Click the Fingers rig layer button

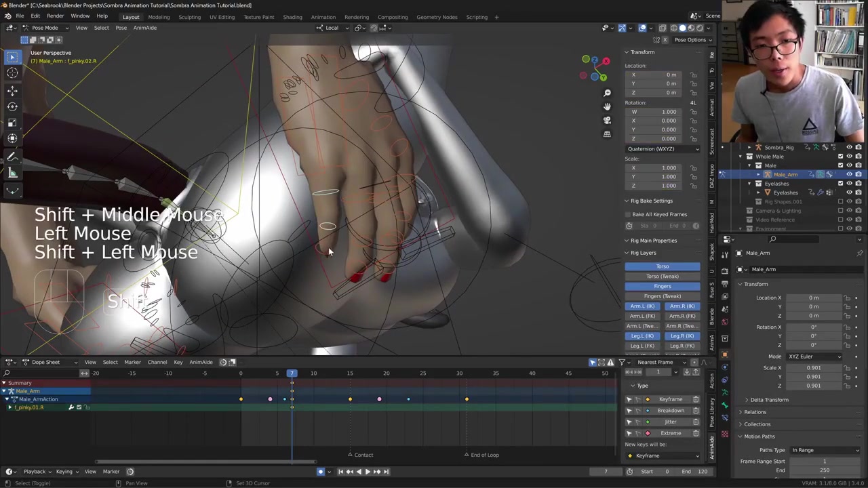662,286
